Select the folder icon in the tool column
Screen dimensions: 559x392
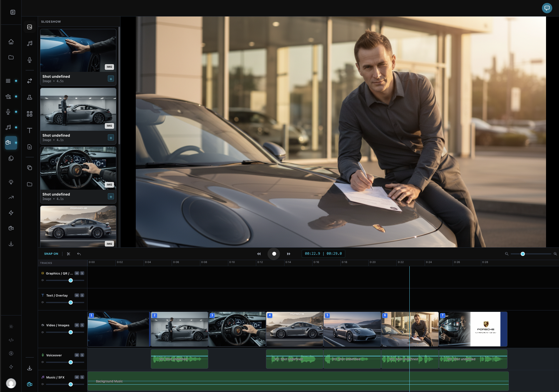coord(30,184)
